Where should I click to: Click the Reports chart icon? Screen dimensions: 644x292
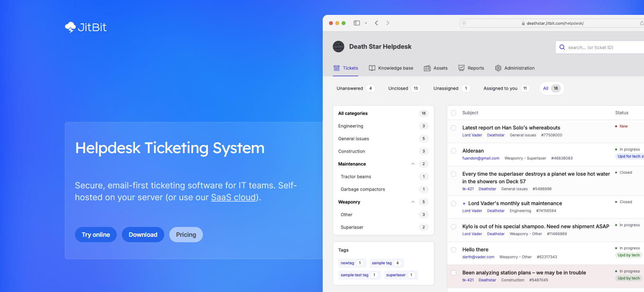461,68
